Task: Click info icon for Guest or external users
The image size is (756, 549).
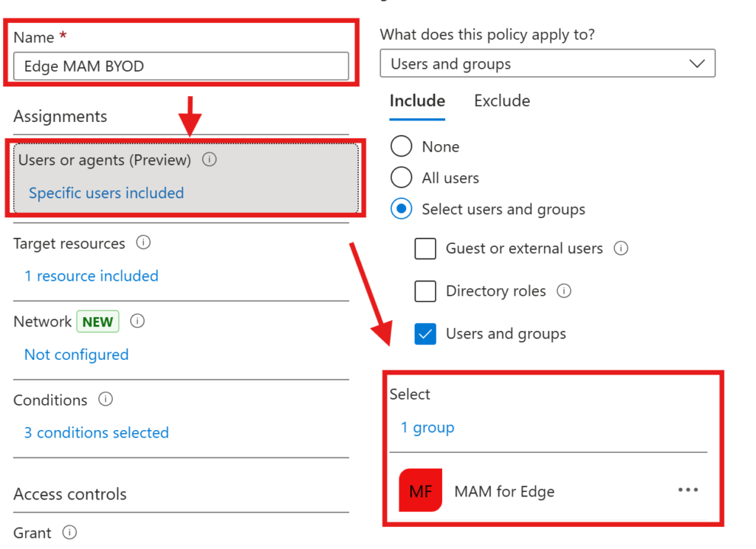Action: pos(621,249)
